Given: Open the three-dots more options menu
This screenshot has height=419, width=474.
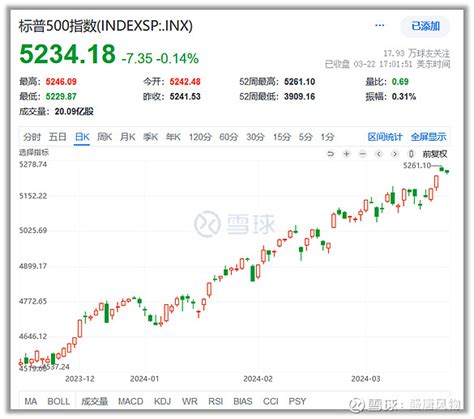Looking at the screenshot, I should 380,25.
